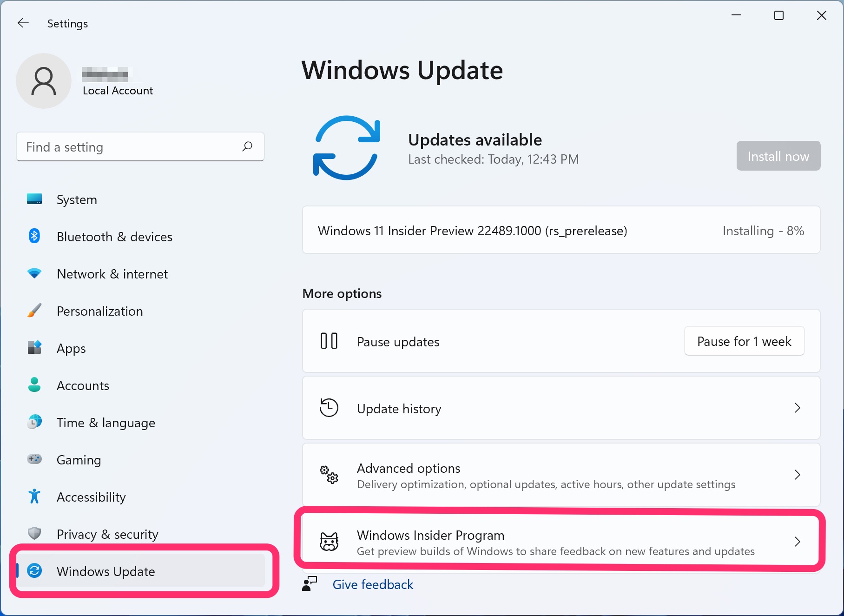Click the Give feedback speech bubble icon

pyautogui.click(x=309, y=584)
